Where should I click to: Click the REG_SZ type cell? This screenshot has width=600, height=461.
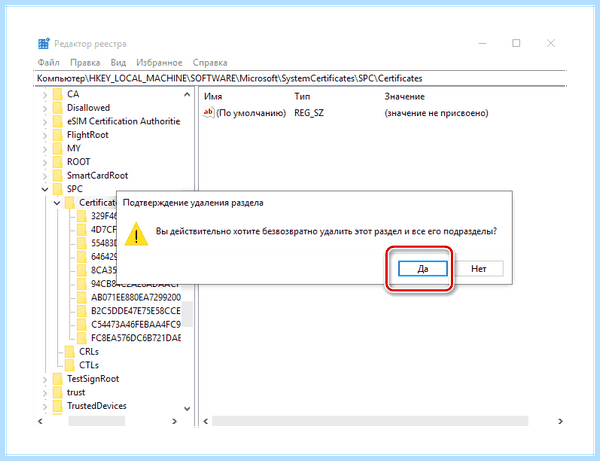click(x=309, y=113)
